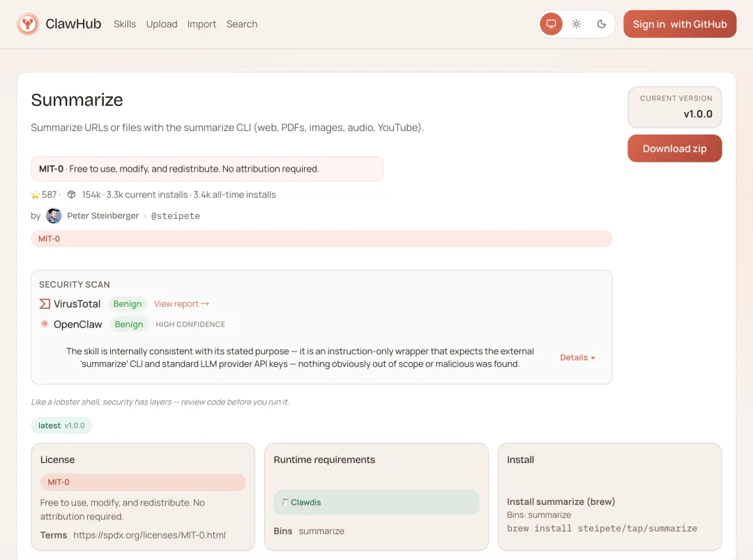The width and height of the screenshot is (753, 560).
Task: Click the HIGH CONFIDENCE label
Action: tap(190, 324)
